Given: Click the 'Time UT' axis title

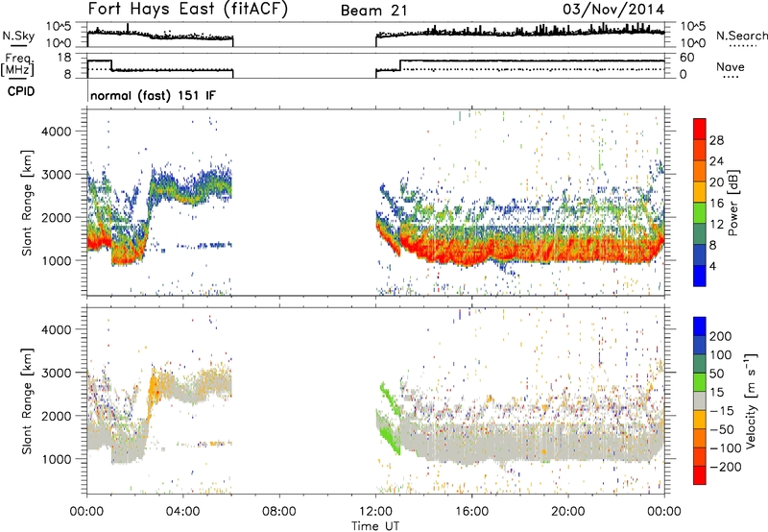Looking at the screenshot, I should coord(375,526).
